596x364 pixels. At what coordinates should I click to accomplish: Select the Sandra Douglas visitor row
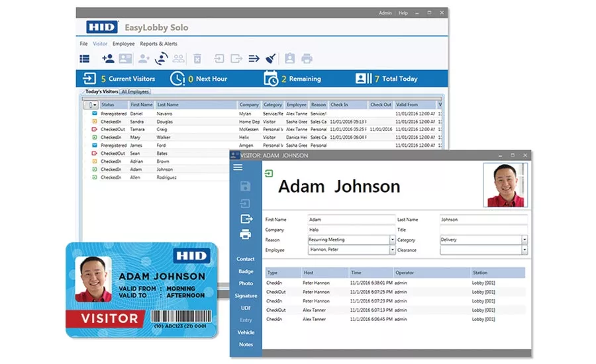[262, 122]
